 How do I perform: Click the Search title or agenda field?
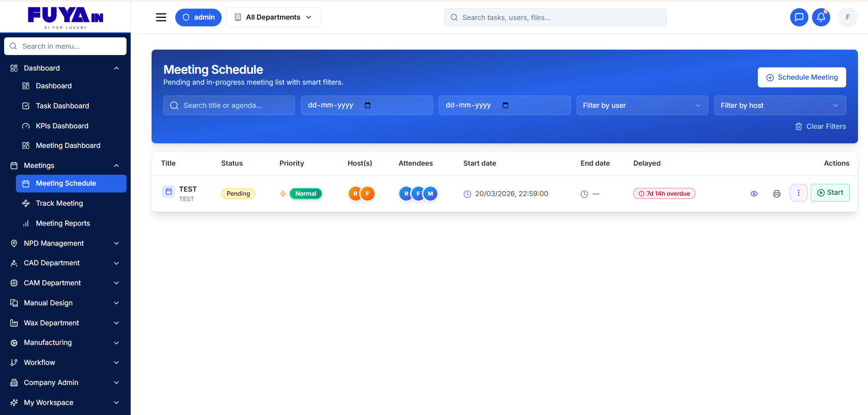(x=229, y=106)
